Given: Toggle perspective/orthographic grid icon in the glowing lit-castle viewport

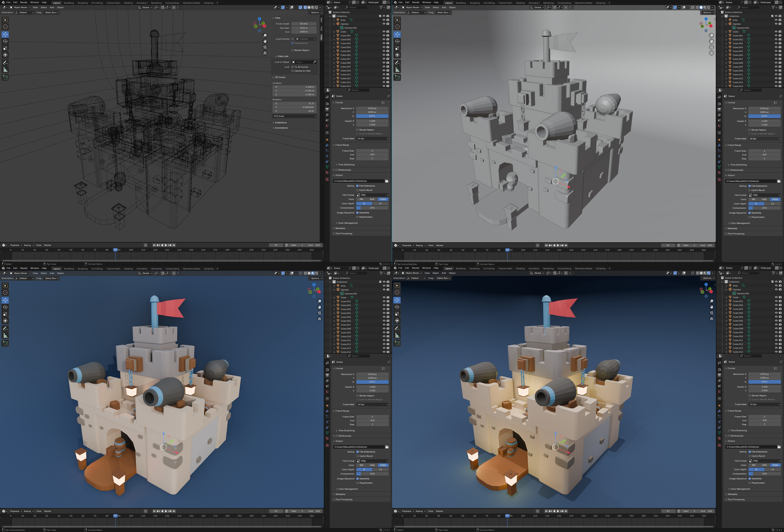Looking at the screenshot, I should point(712,319).
